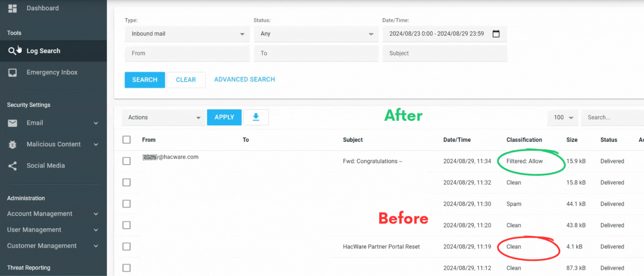Open Customer Management menu item
644x276 pixels.
pyautogui.click(x=42, y=246)
